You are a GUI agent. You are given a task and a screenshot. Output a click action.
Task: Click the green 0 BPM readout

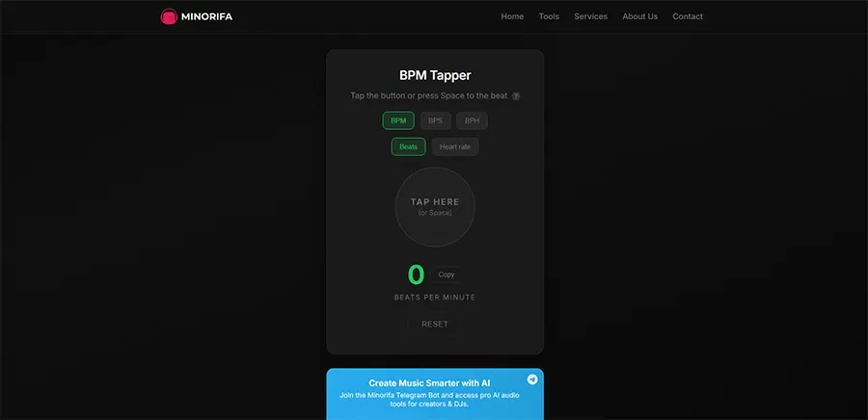point(416,275)
